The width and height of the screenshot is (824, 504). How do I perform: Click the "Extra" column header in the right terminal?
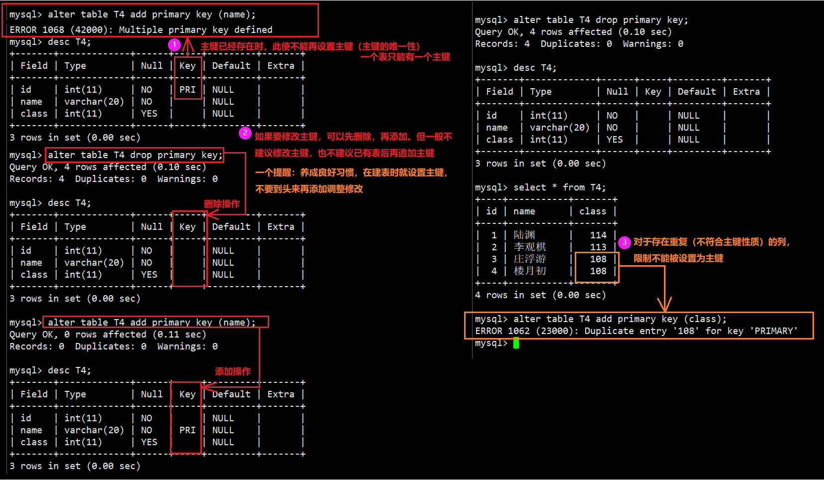click(746, 92)
